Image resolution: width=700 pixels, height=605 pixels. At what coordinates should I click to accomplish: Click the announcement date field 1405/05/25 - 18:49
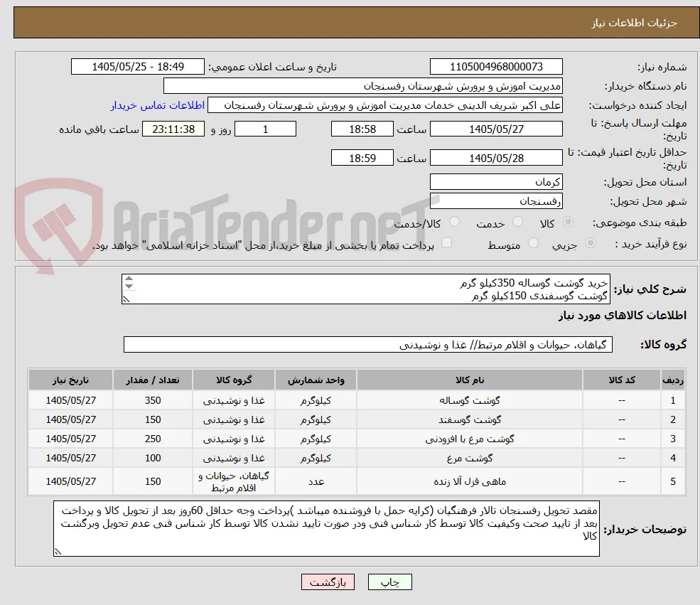pos(137,67)
